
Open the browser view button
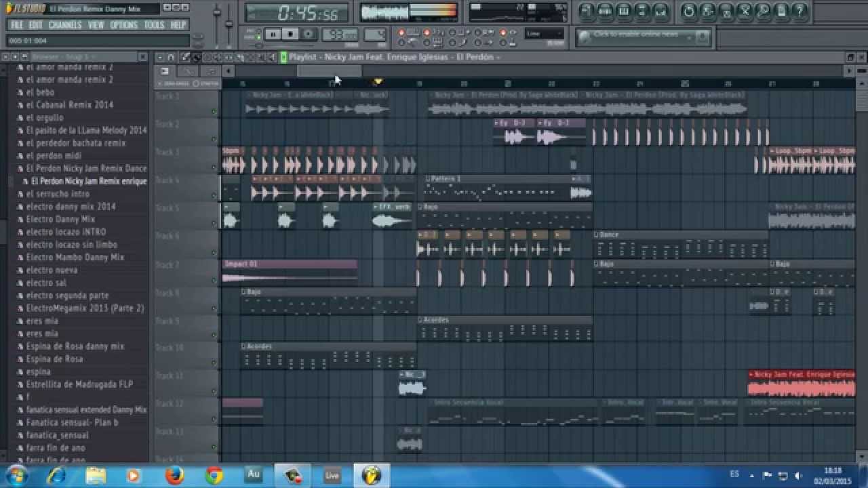(x=642, y=10)
